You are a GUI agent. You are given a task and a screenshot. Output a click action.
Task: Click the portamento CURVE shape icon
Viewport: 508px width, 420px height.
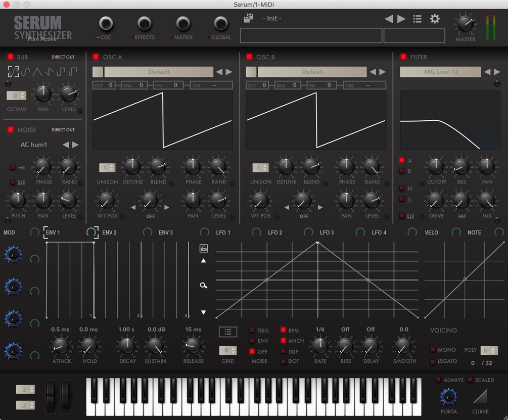pos(480,396)
